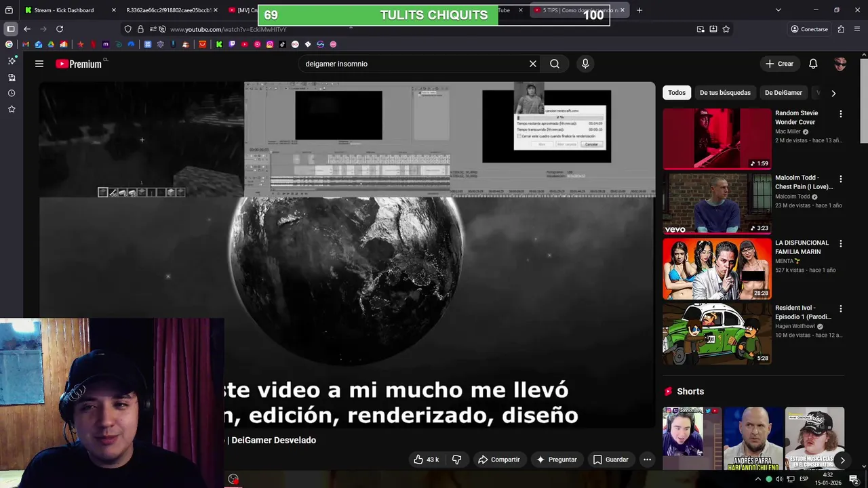This screenshot has height=488, width=868.
Task: Open the YouTube hamburger guide menu
Action: click(x=39, y=64)
